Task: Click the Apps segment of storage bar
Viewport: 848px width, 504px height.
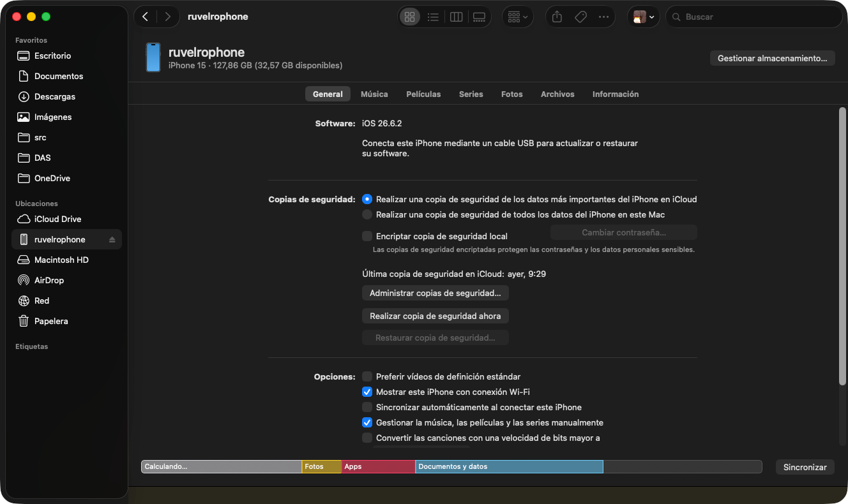Action: coord(378,467)
